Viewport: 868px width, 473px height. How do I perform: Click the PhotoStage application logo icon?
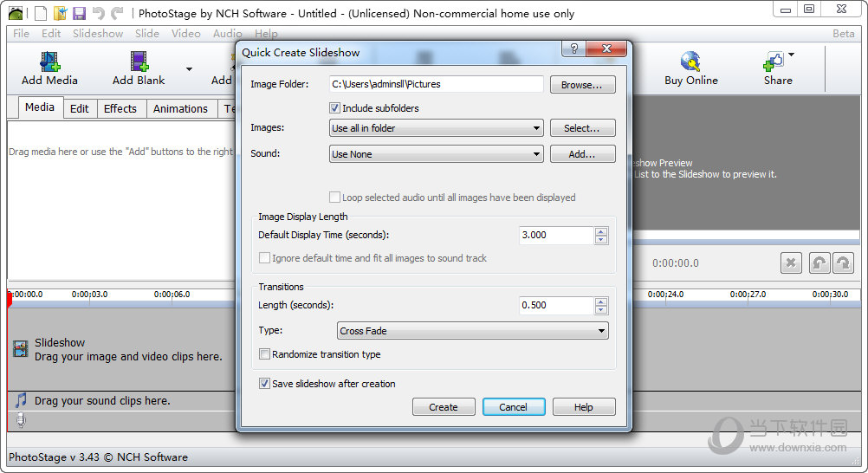(16, 13)
